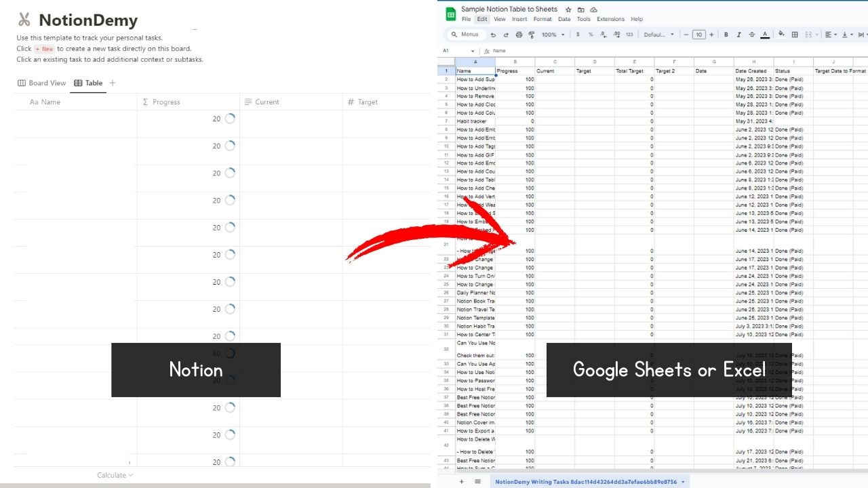The width and height of the screenshot is (868, 488).
Task: Toggle italic formatting in Sheets
Action: (738, 34)
